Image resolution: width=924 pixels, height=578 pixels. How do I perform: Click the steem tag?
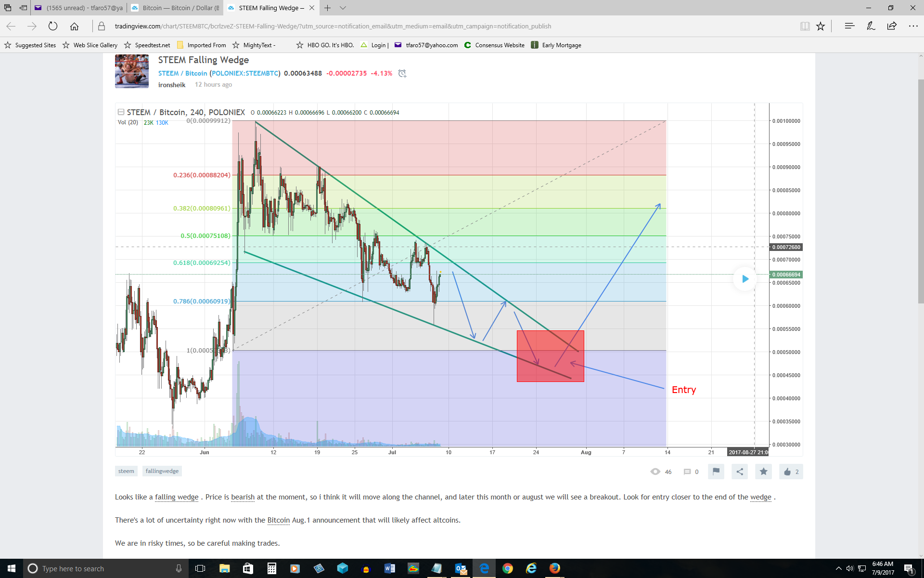[x=126, y=471]
